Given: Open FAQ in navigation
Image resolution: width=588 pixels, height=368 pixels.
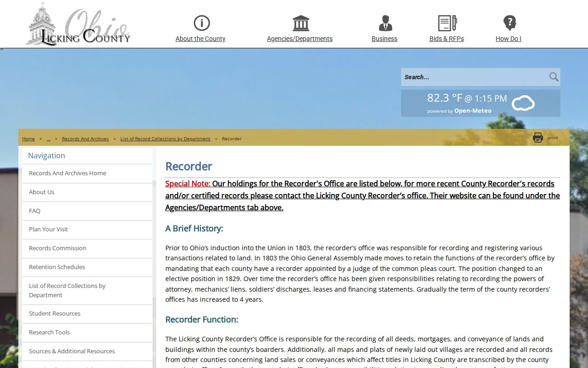Looking at the screenshot, I should (87, 211).
